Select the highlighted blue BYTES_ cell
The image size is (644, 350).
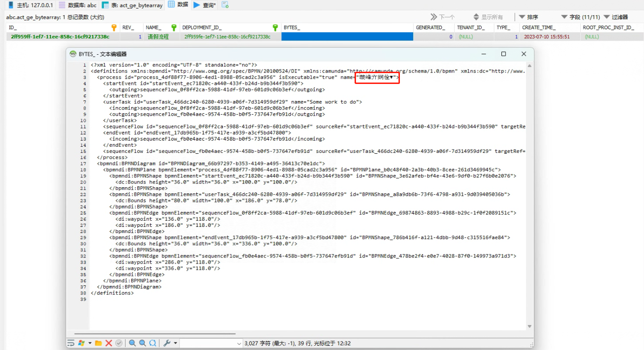(347, 36)
